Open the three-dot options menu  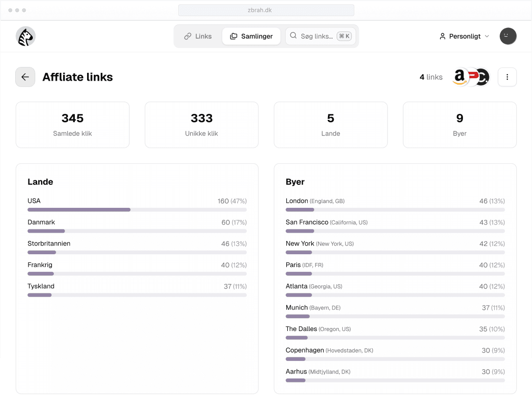pyautogui.click(x=507, y=77)
